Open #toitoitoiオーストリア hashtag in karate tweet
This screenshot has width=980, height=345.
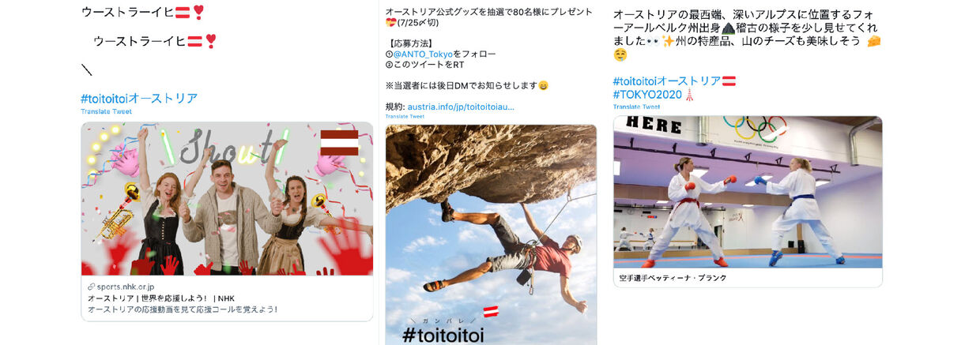pyautogui.click(x=666, y=81)
